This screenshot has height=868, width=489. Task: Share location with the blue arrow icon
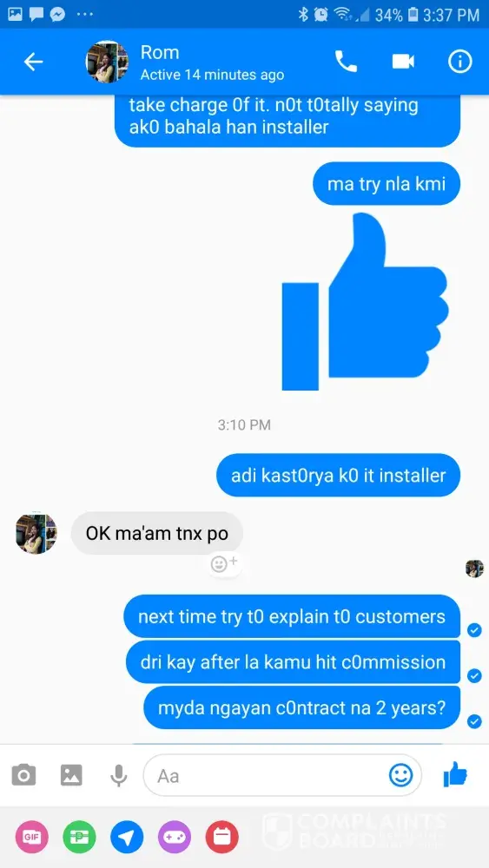click(127, 837)
